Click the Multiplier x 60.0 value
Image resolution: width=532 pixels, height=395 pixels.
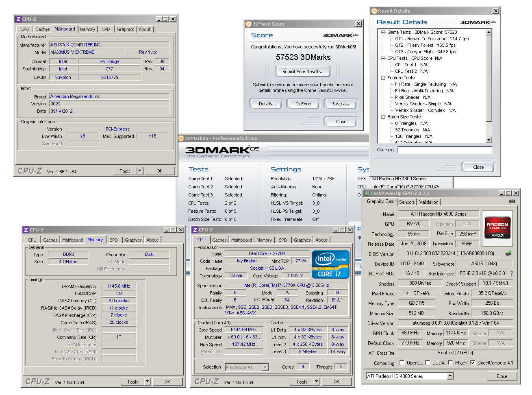tap(244, 337)
